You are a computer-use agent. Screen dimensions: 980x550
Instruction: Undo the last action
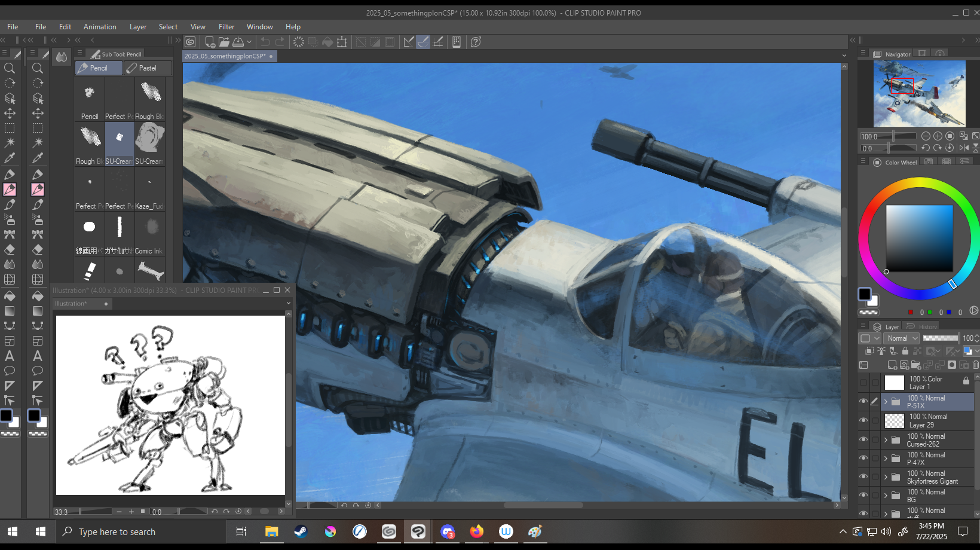(265, 42)
